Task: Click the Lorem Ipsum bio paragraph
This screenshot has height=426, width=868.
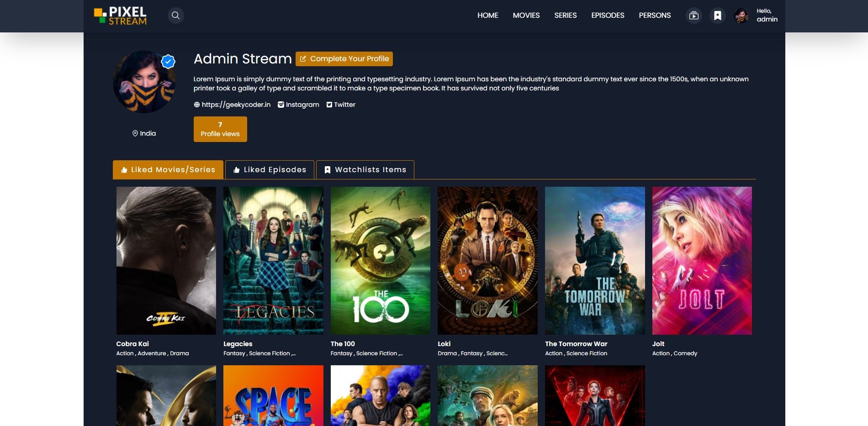Action: pyautogui.click(x=471, y=84)
